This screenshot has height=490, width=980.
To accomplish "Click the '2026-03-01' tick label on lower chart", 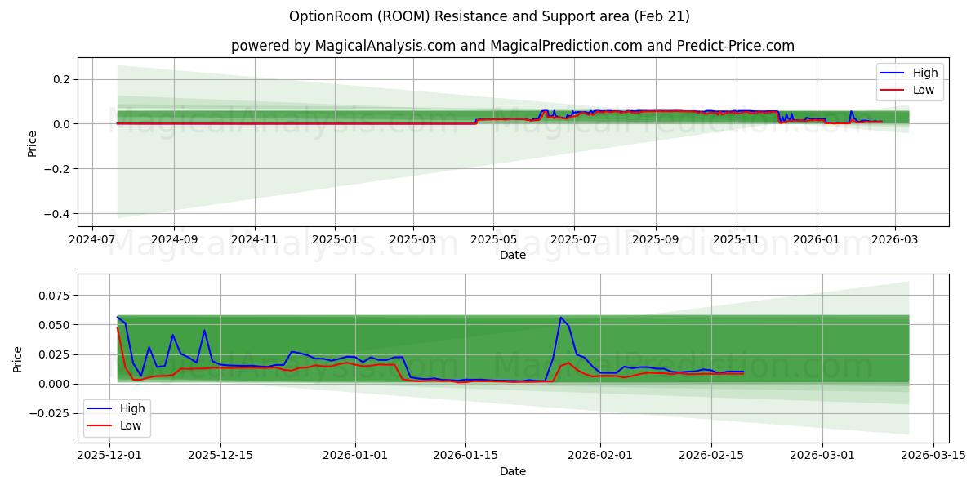I will coord(822,457).
